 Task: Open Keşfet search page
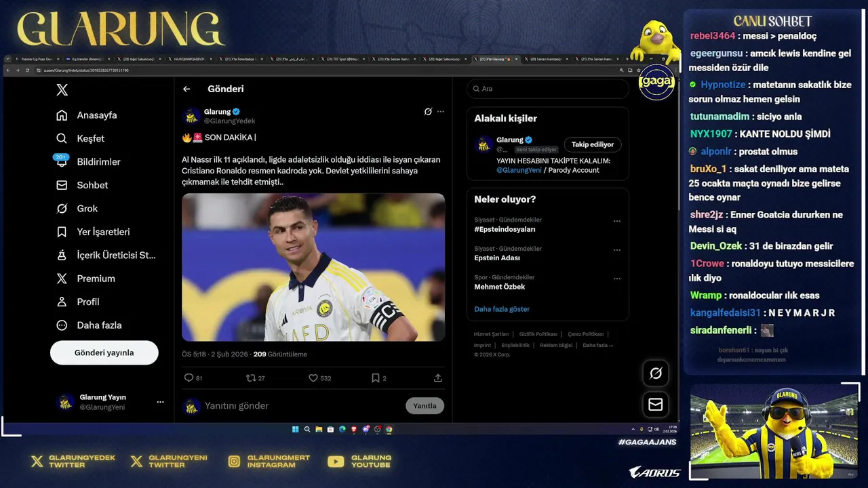(81, 138)
